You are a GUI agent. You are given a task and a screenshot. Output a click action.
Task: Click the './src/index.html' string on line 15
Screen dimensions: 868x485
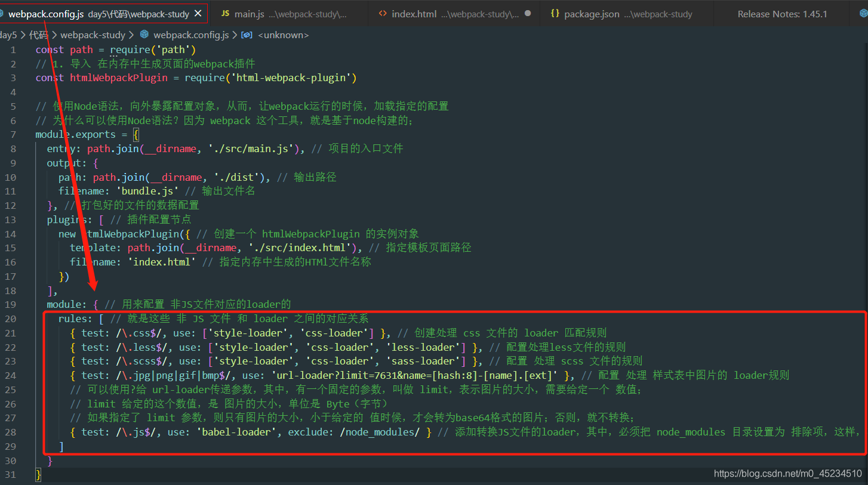(x=301, y=248)
